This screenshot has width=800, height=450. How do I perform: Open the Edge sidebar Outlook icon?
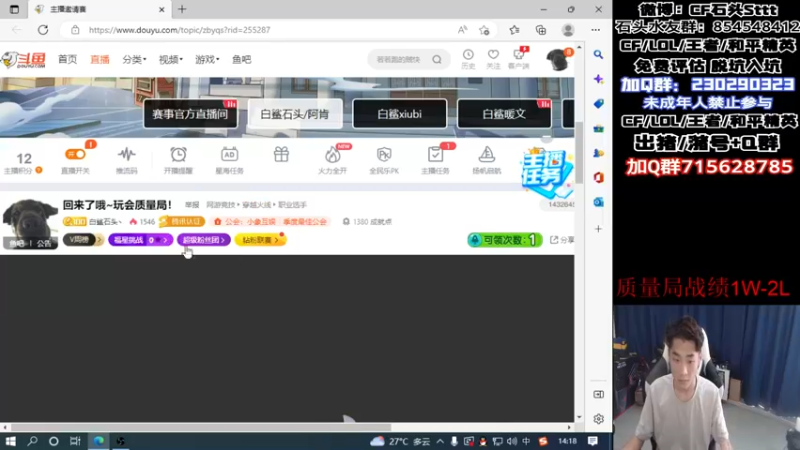pos(598,202)
